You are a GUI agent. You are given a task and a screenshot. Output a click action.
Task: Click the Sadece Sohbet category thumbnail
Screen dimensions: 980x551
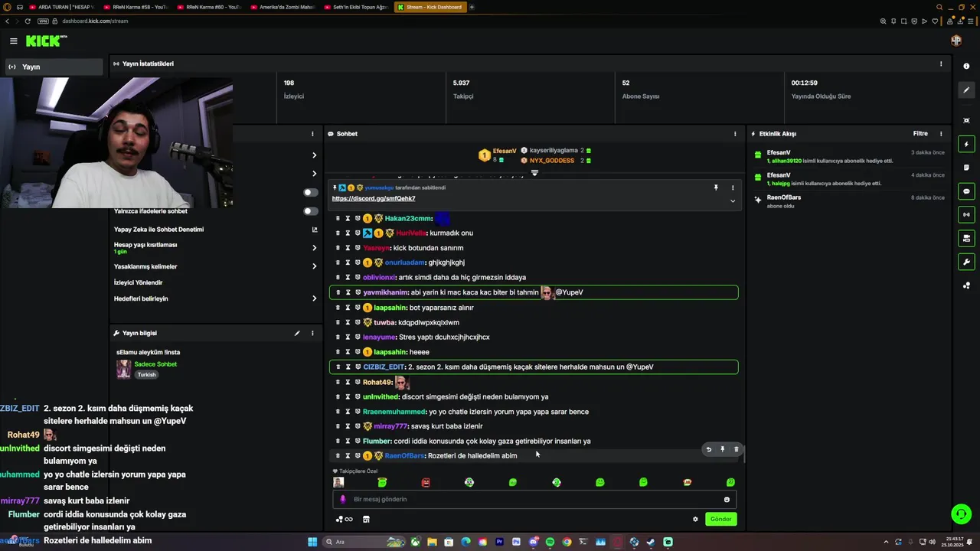(123, 370)
